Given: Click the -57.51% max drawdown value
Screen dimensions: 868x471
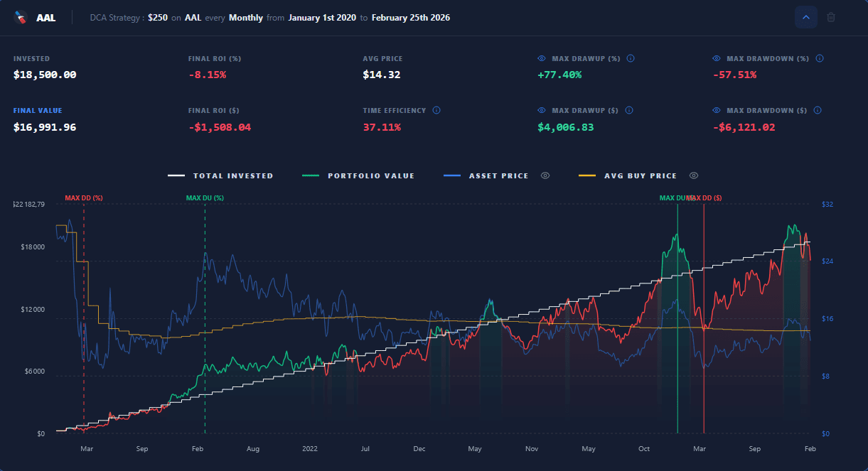Looking at the screenshot, I should click(x=734, y=75).
